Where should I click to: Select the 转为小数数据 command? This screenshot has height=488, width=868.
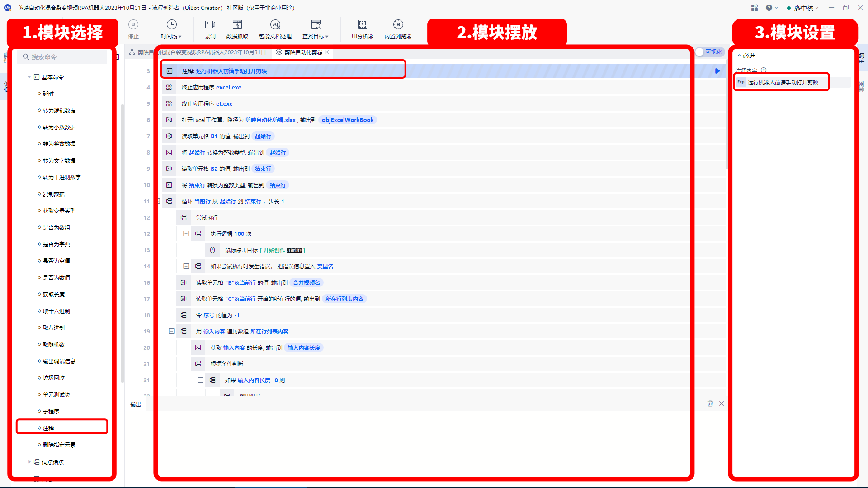click(59, 127)
